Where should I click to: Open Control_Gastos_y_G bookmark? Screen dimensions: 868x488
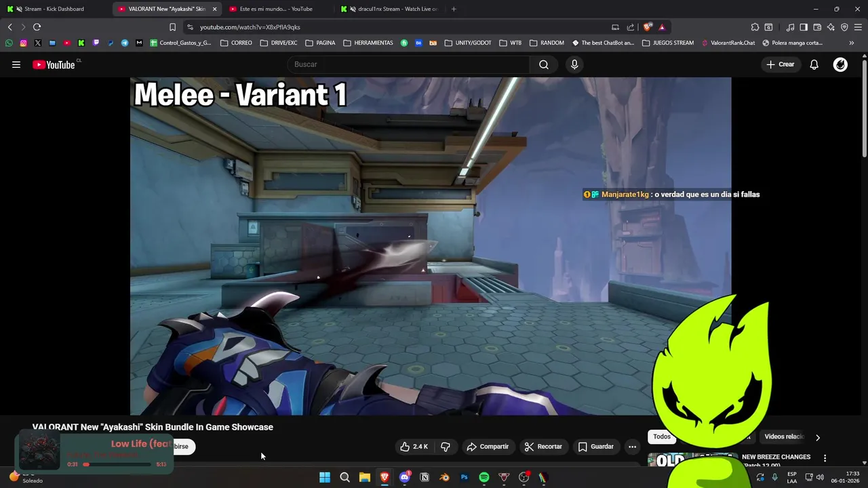click(180, 43)
